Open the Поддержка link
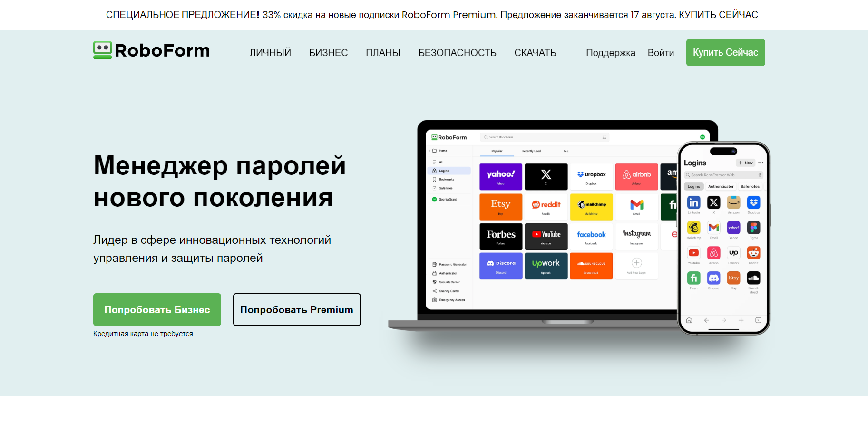The height and width of the screenshot is (422, 868). 610,53
